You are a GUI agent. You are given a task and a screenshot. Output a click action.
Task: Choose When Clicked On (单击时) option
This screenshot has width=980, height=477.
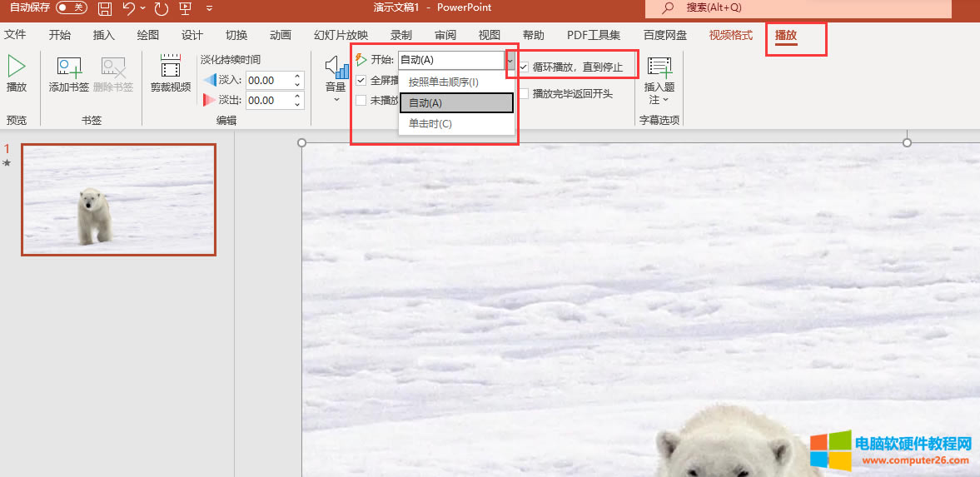430,124
